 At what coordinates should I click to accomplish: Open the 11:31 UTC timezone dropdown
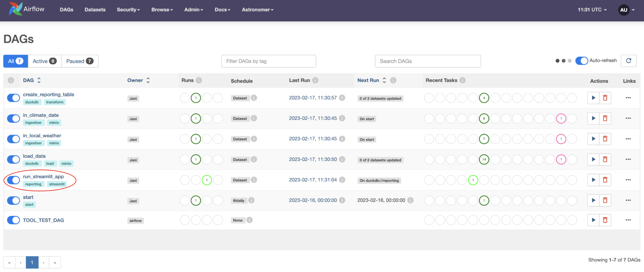592,10
